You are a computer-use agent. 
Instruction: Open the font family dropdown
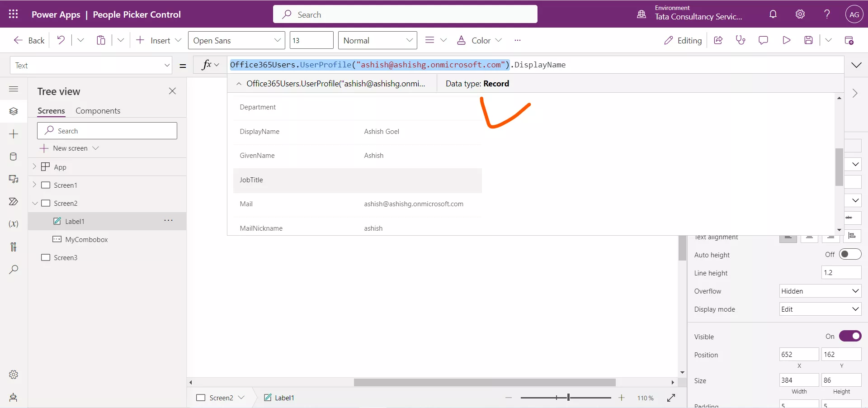(x=236, y=40)
